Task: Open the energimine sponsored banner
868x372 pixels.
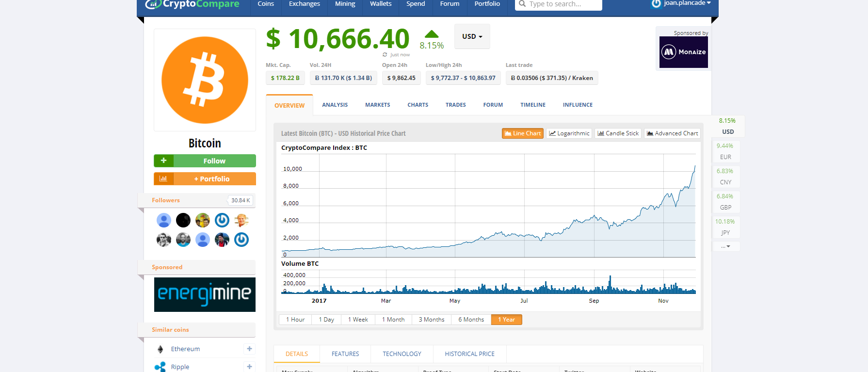Action: coord(205,294)
